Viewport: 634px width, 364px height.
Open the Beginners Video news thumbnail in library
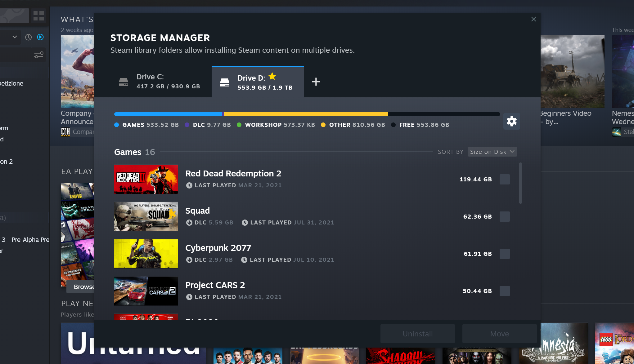coord(573,71)
